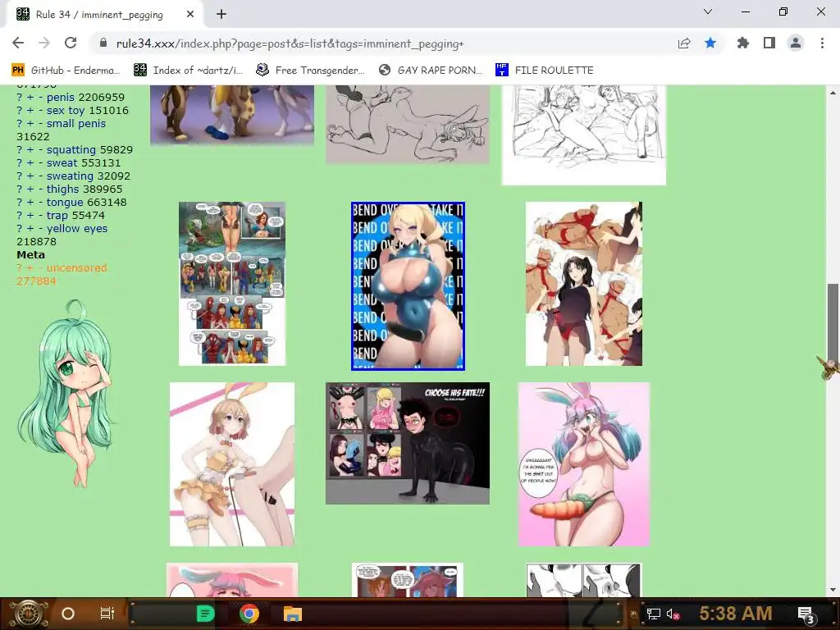The image size is (840, 630).
Task: Click the FILE ROULETTE bookmark favicon
Action: (x=501, y=70)
